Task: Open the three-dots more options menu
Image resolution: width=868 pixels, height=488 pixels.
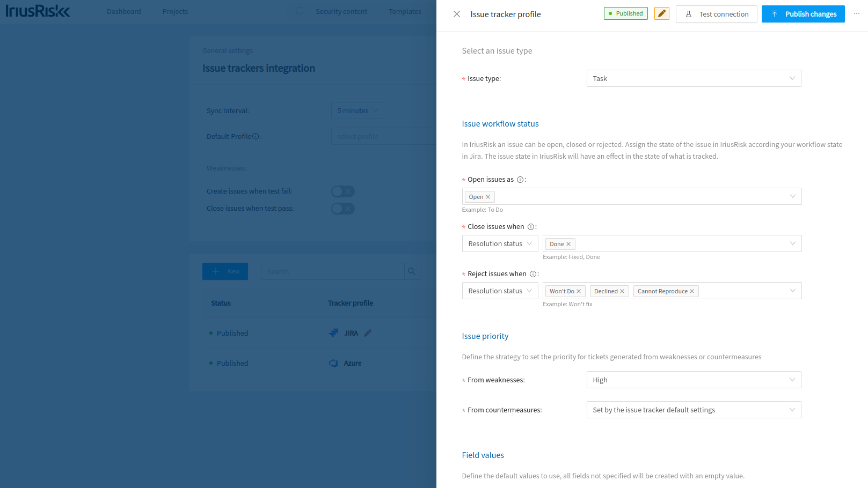Action: [857, 13]
